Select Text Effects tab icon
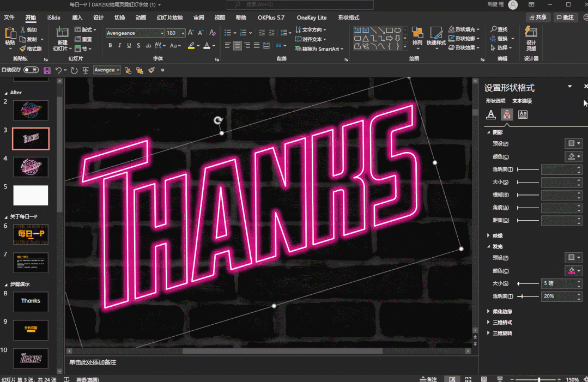 click(x=507, y=114)
